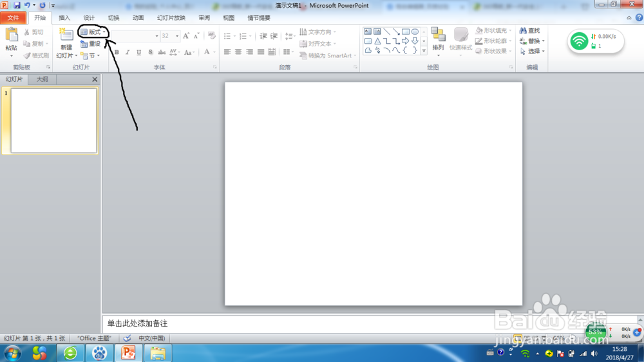The image size is (644, 362).
Task: Justify the paragraph text
Action: point(260,52)
